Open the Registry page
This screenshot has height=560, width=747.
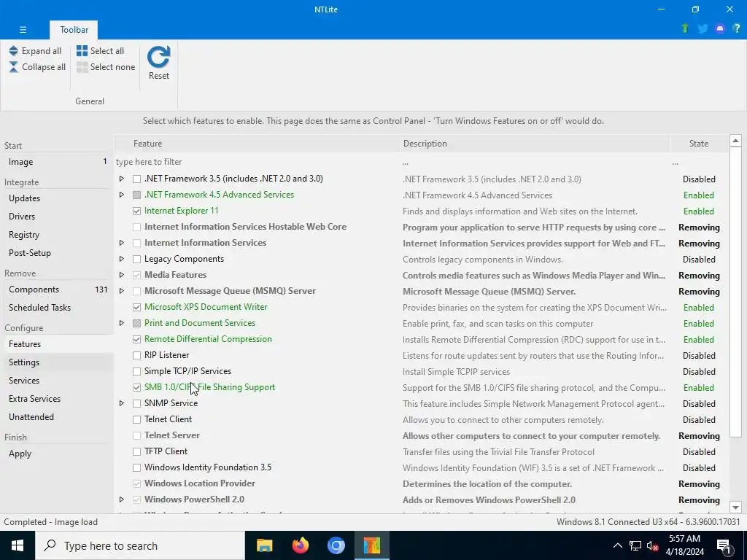(57, 235)
